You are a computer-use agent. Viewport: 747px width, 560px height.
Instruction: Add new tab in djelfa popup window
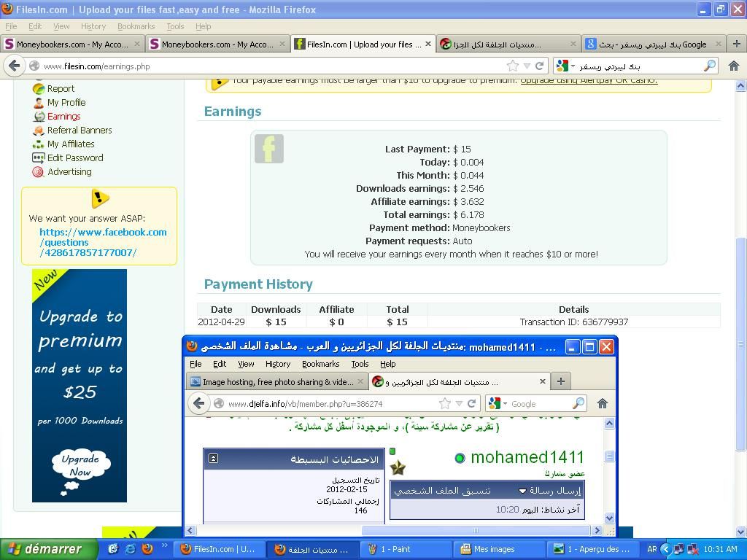coord(561,381)
